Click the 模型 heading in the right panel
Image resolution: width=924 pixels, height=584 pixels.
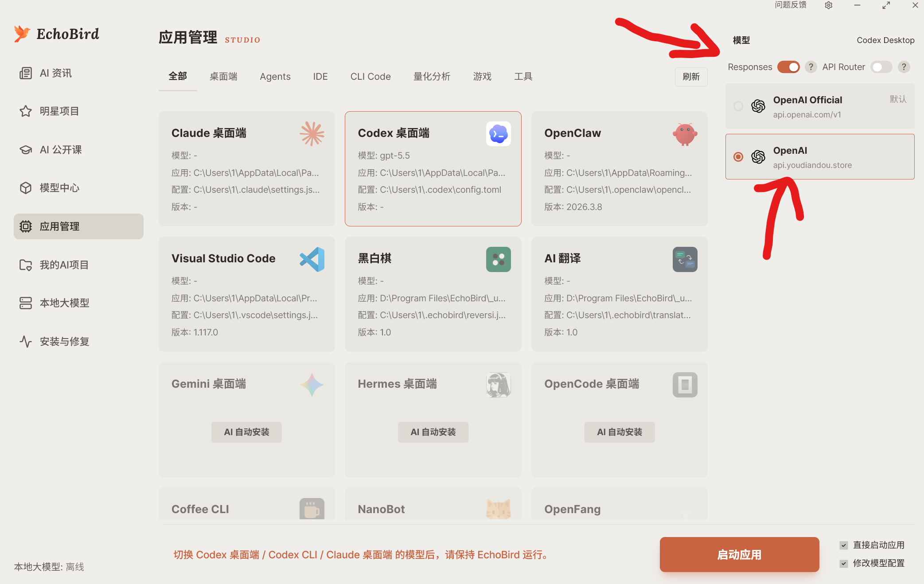pyautogui.click(x=741, y=40)
